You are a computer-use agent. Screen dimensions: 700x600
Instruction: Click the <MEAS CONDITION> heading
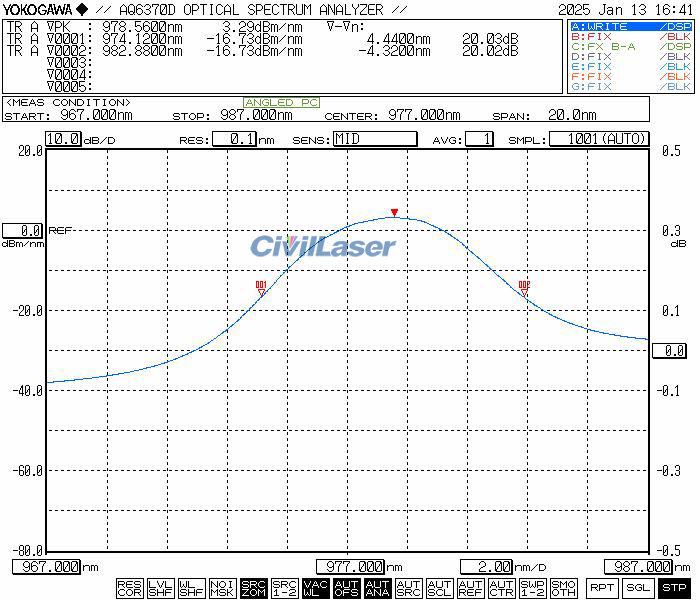tap(68, 103)
